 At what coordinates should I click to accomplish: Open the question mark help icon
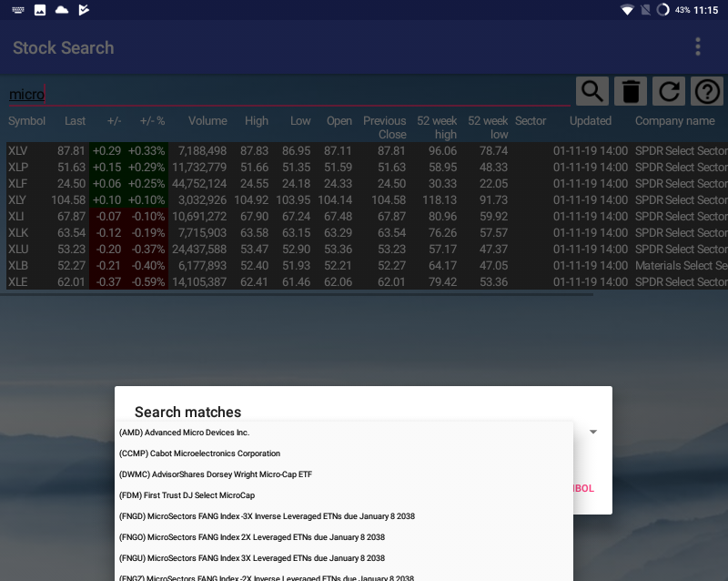click(x=707, y=91)
